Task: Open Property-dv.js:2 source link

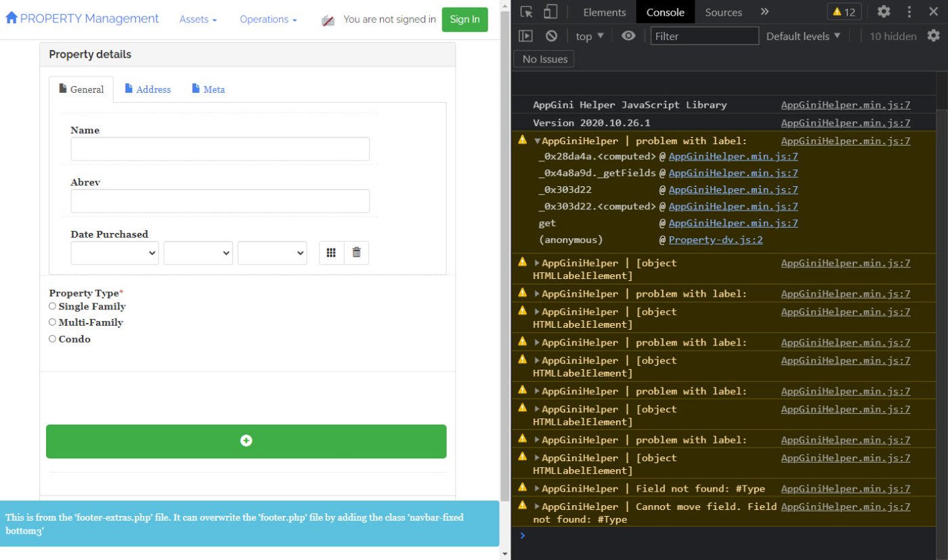Action: [716, 240]
